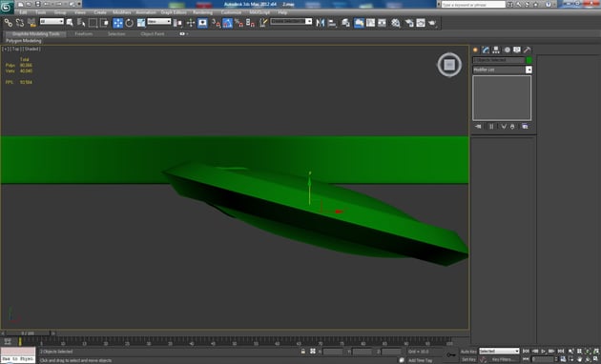Screen dimensions: 601x364
Task: Toggle the Graphite Modeling Tools ribbon
Action: click(359, 23)
